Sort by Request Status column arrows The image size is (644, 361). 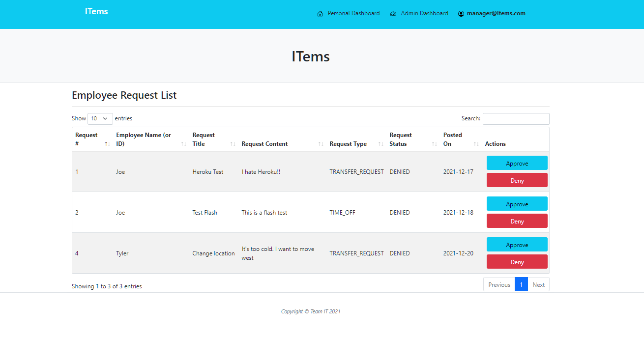coord(434,144)
